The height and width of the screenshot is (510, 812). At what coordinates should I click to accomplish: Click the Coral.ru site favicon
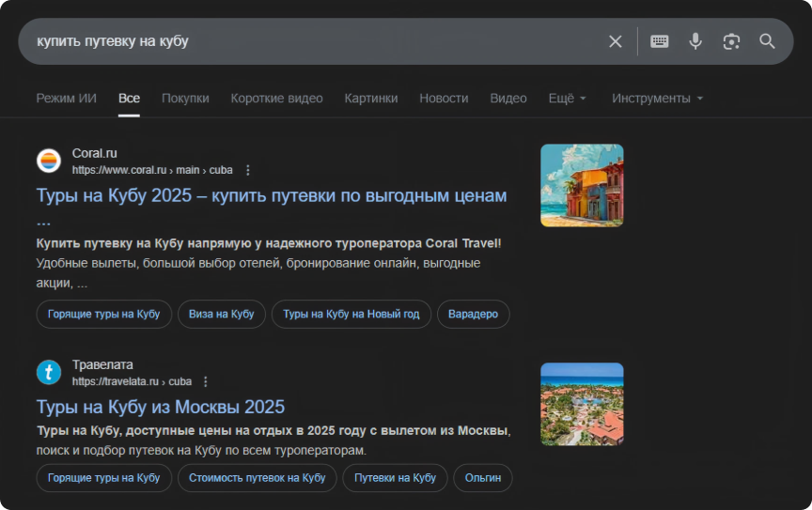pos(49,161)
